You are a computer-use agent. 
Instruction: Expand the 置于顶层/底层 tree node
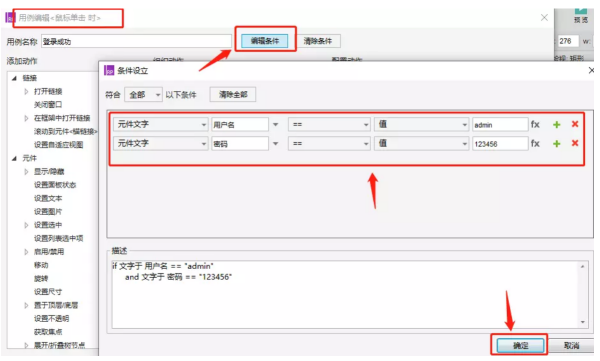click(26, 305)
